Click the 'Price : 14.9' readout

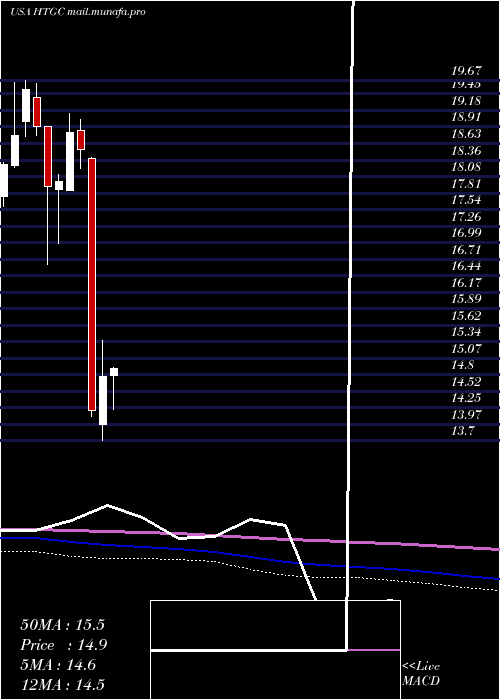tap(64, 645)
